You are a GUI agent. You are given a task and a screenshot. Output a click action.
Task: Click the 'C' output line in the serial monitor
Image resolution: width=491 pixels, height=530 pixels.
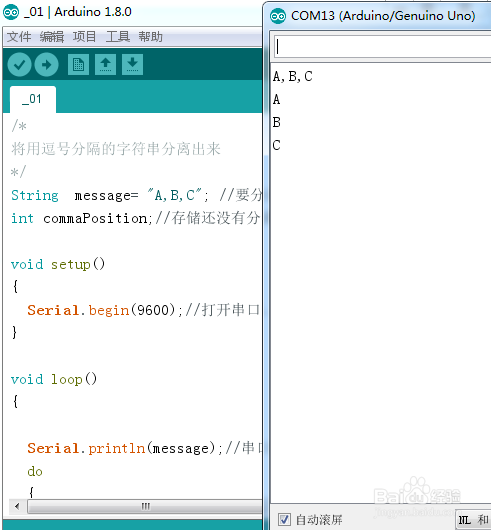[x=276, y=145]
